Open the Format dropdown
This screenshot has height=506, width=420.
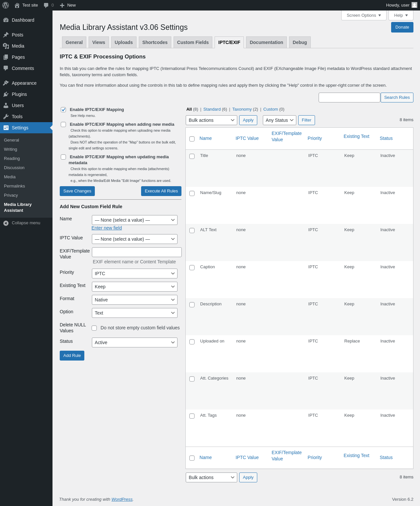click(135, 300)
